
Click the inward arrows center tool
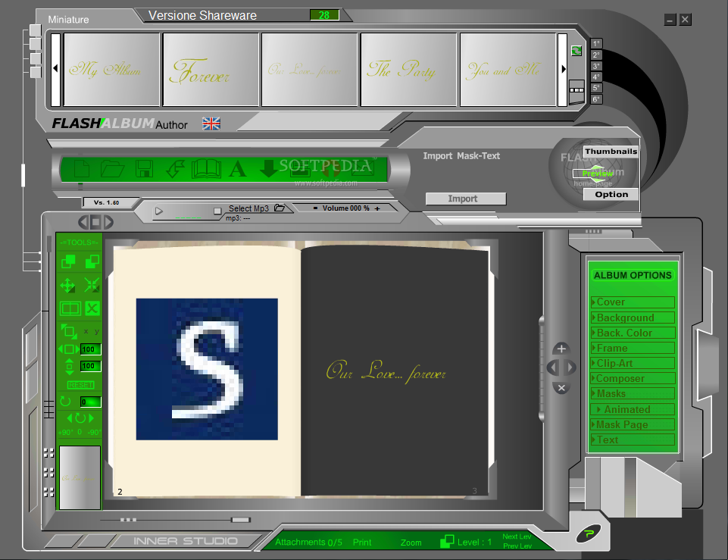pyautogui.click(x=92, y=285)
